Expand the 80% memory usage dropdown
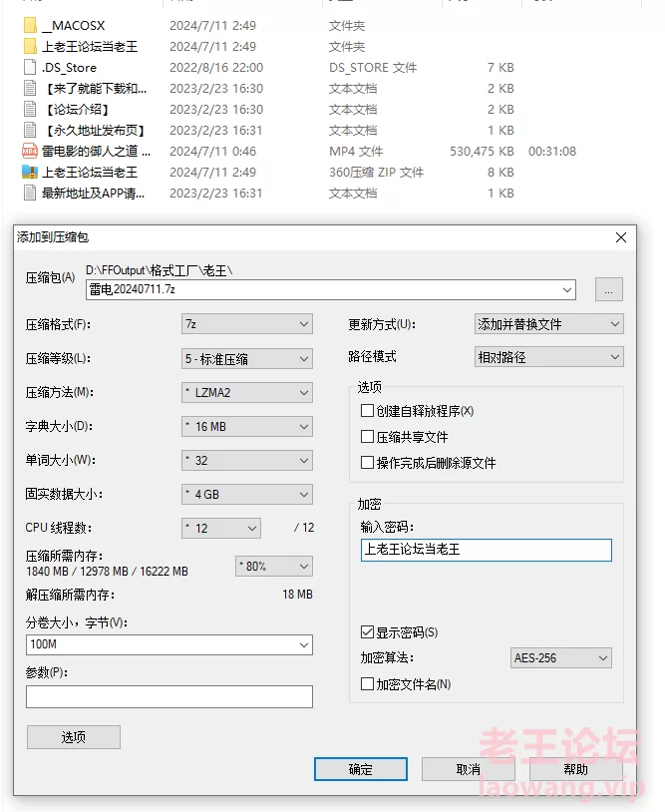 pos(274,566)
